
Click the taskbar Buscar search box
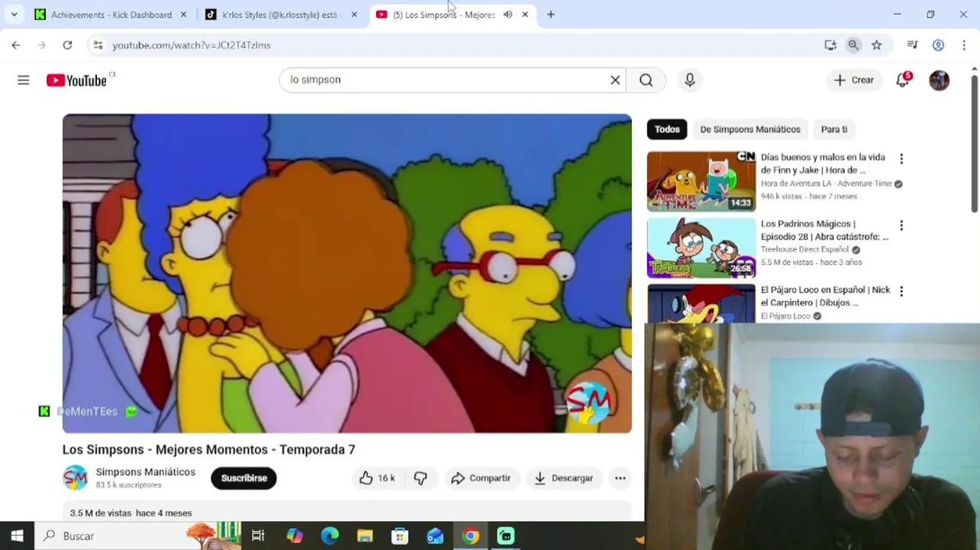[x=137, y=536]
